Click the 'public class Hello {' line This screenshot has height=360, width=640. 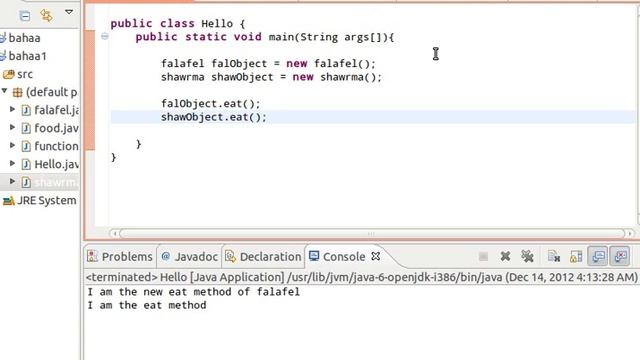178,24
